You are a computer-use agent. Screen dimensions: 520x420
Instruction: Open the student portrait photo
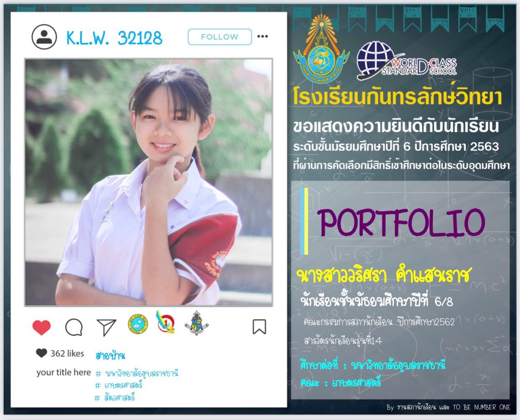pos(149,182)
